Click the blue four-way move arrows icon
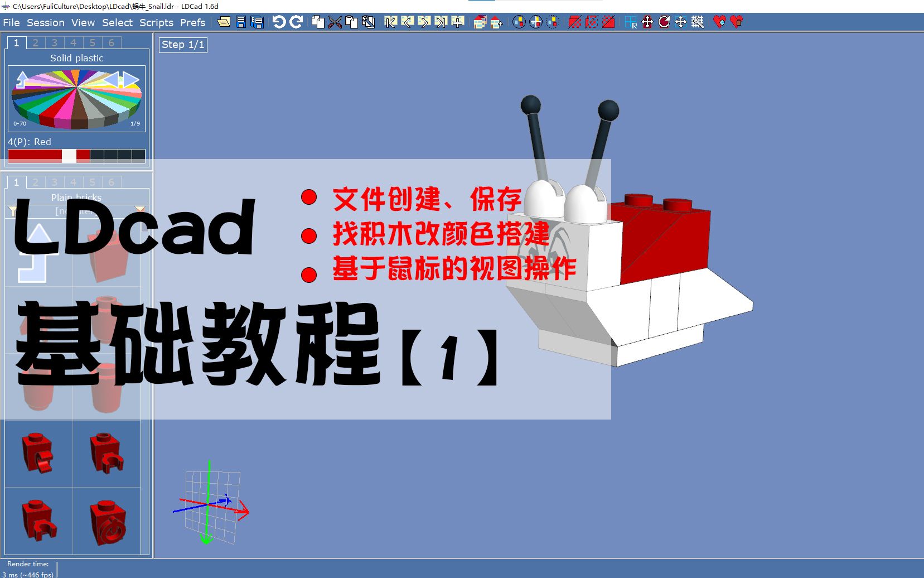The width and height of the screenshot is (924, 578). pos(680,22)
